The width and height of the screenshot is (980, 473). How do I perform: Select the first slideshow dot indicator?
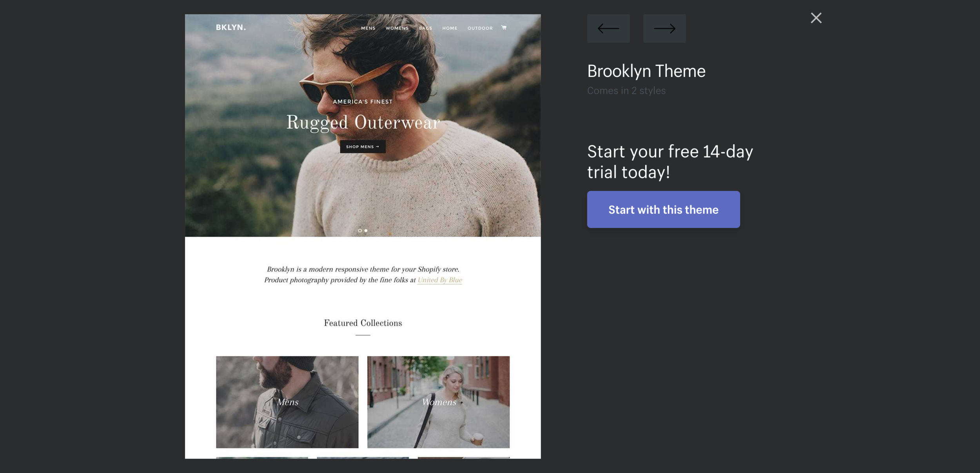tap(360, 231)
